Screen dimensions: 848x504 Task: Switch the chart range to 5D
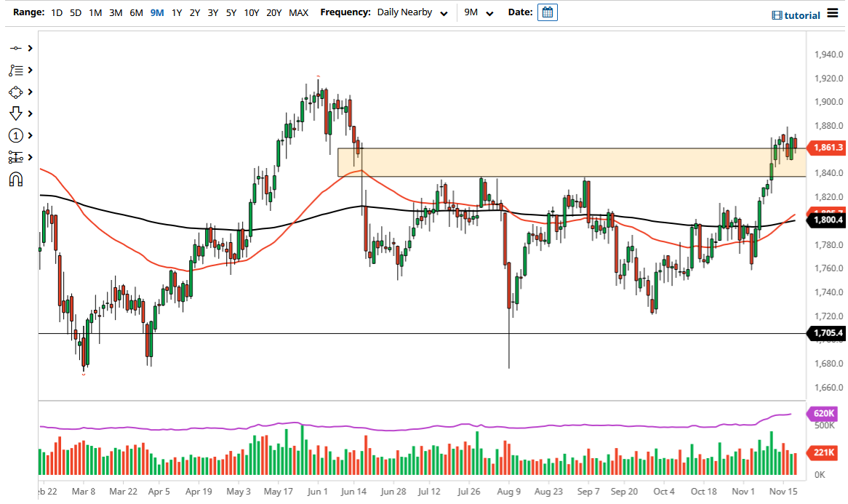pyautogui.click(x=75, y=12)
